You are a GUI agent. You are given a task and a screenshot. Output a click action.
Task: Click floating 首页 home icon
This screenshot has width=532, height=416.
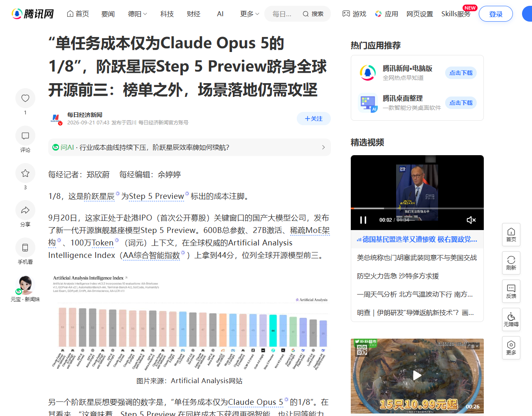[x=511, y=235]
